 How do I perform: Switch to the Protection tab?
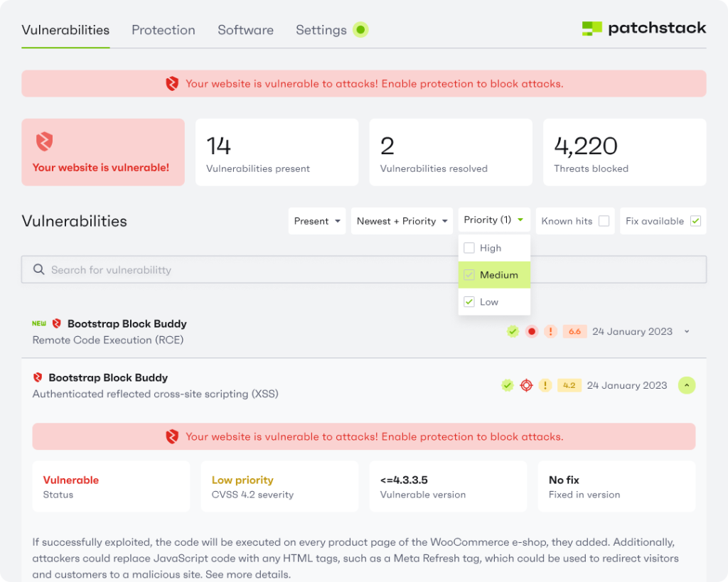[x=163, y=30]
